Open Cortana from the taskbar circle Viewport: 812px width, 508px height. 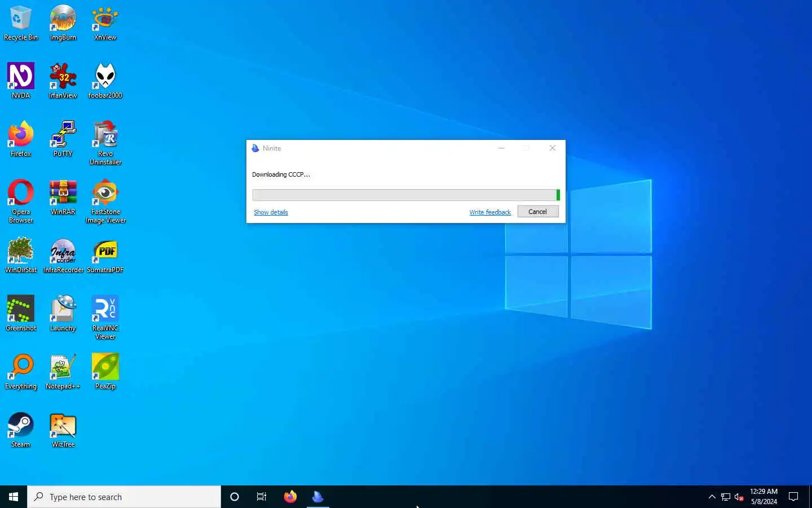point(235,497)
